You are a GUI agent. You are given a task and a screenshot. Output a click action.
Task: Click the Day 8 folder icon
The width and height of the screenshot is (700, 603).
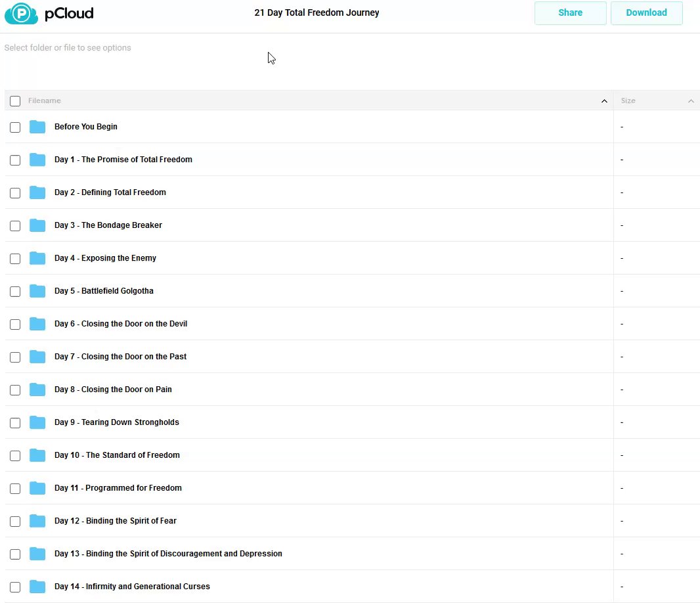coord(37,390)
